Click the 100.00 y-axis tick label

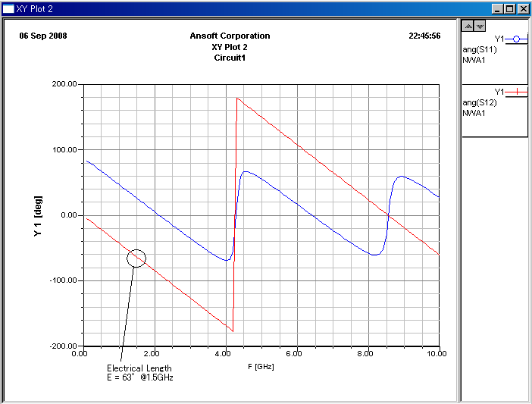coord(64,149)
